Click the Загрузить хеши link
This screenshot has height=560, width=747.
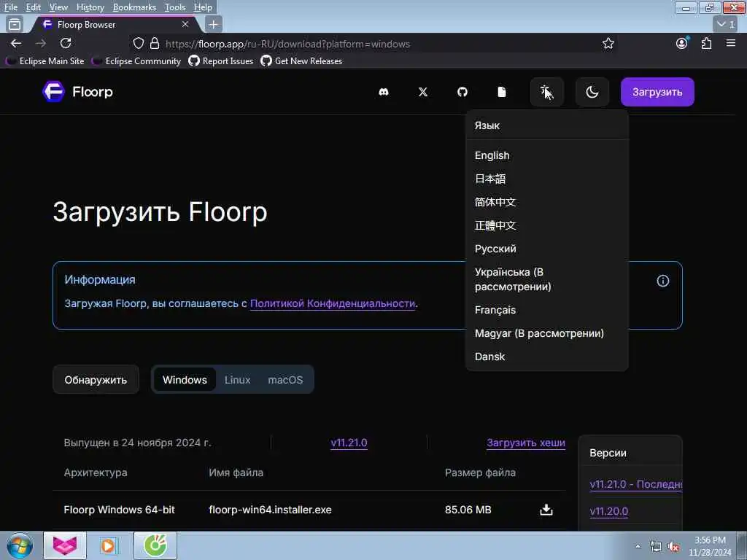pyautogui.click(x=526, y=443)
